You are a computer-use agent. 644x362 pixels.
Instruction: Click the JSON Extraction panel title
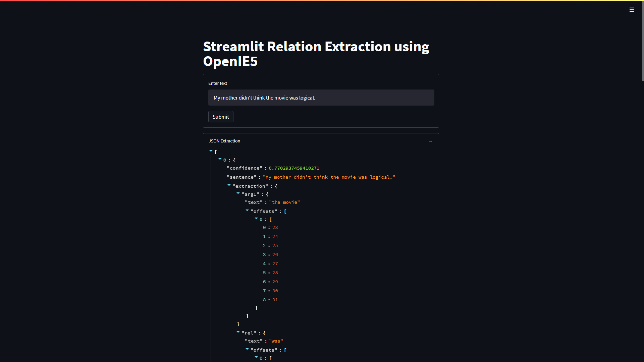point(224,141)
